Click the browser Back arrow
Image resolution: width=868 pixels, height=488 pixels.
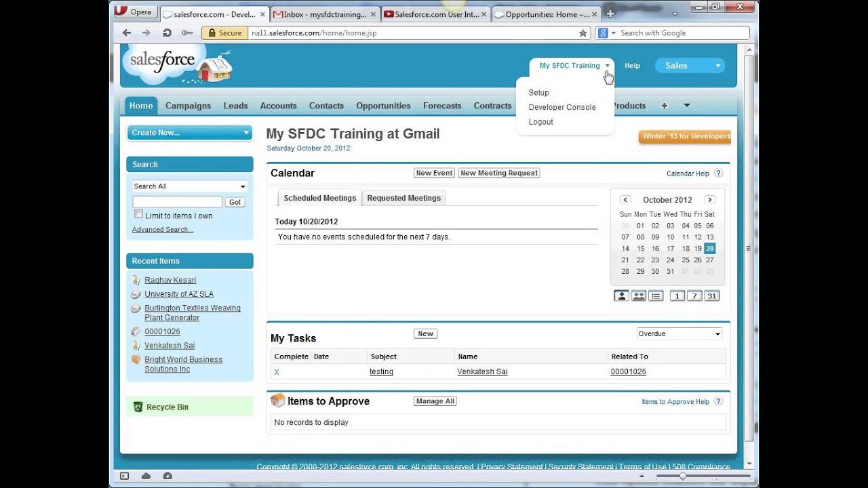(127, 33)
